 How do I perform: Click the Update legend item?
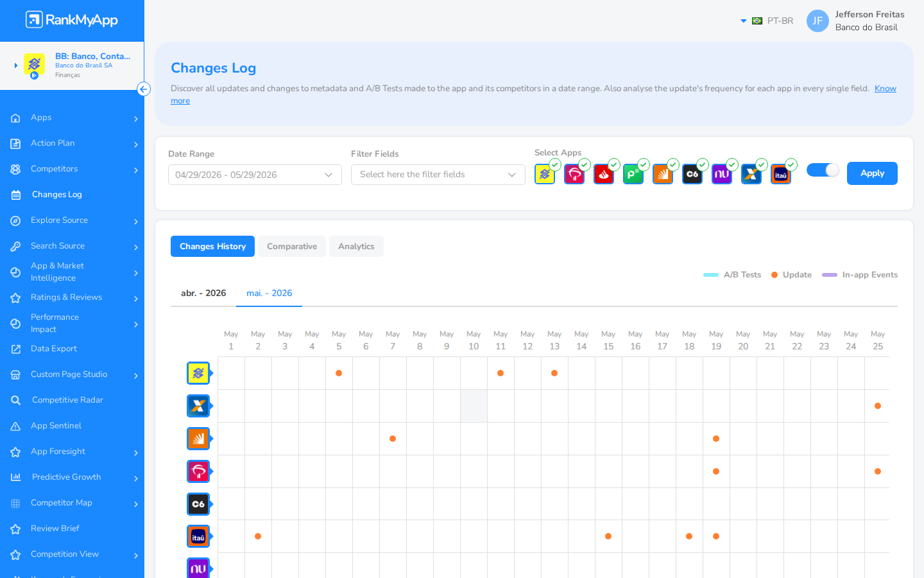791,275
